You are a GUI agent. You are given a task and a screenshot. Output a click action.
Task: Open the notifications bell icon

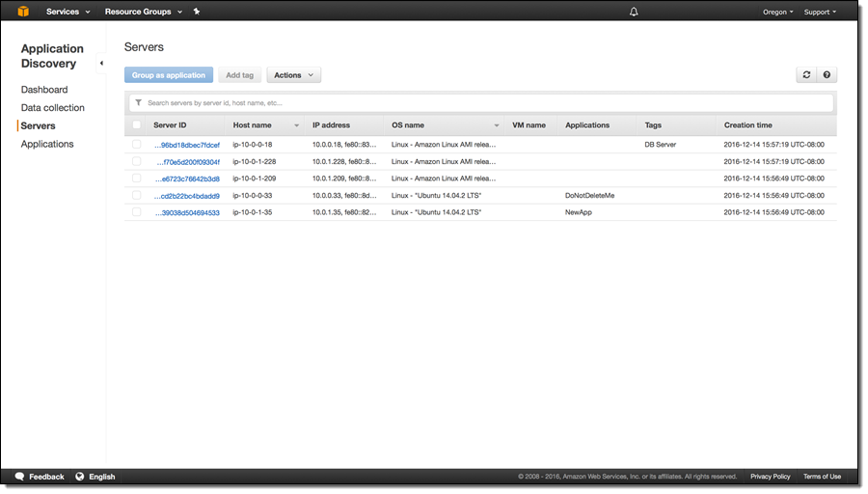coord(634,12)
